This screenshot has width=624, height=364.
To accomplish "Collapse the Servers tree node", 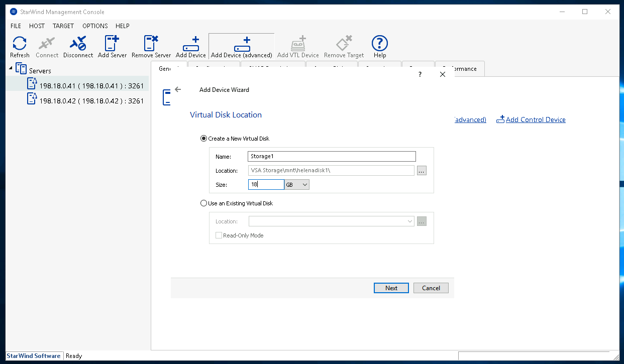I will pos(12,67).
